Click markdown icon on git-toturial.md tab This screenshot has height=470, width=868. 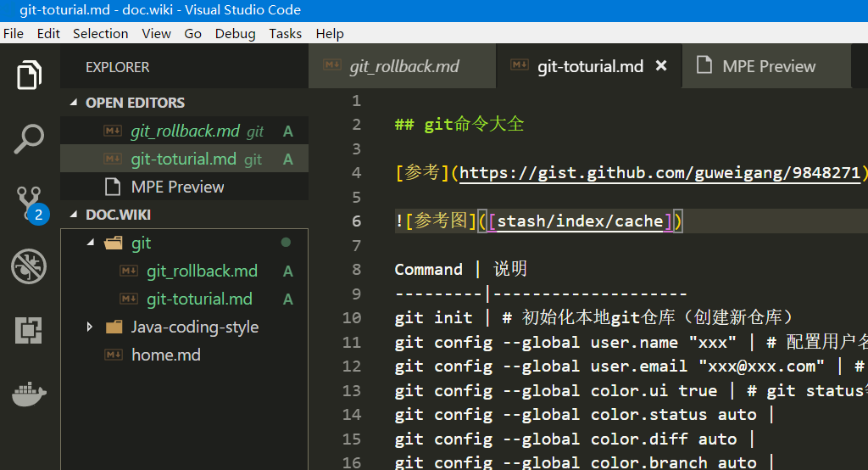(x=520, y=65)
